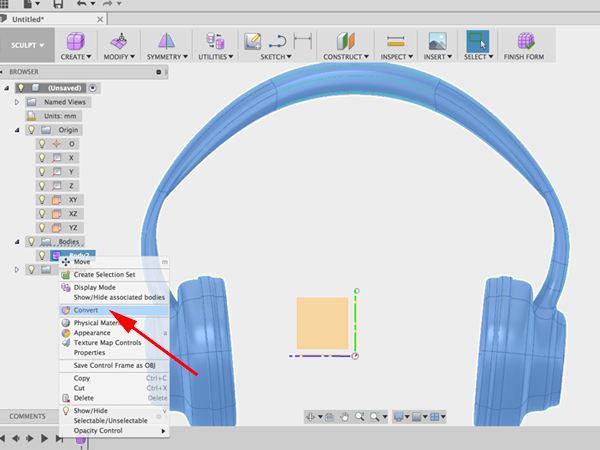Open the CONSTRUCT dropdown menu

coord(346,57)
